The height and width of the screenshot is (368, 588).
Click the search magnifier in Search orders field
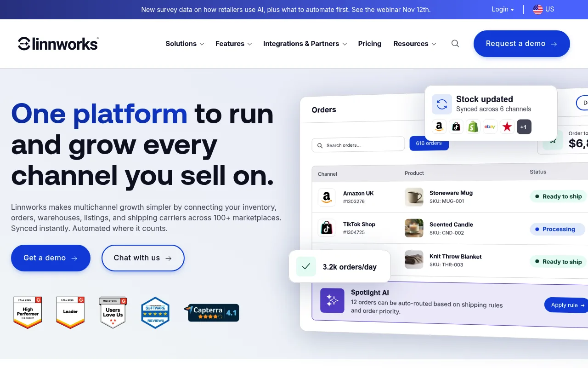320,145
